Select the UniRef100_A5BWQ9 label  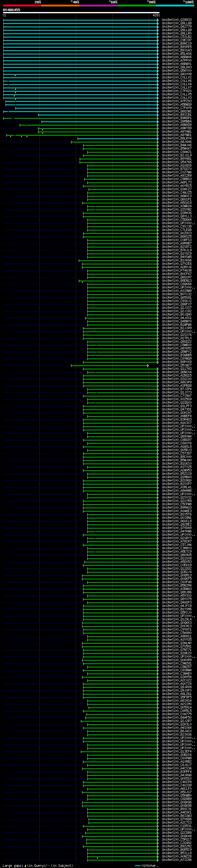point(177,104)
